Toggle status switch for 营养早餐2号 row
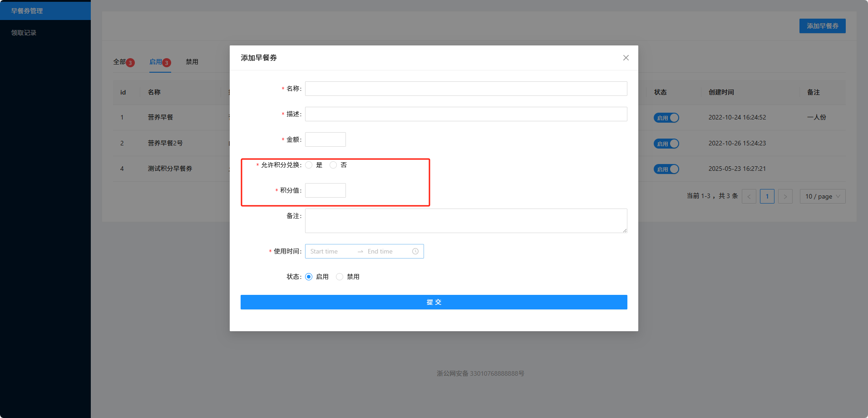This screenshot has height=418, width=868. pos(666,144)
